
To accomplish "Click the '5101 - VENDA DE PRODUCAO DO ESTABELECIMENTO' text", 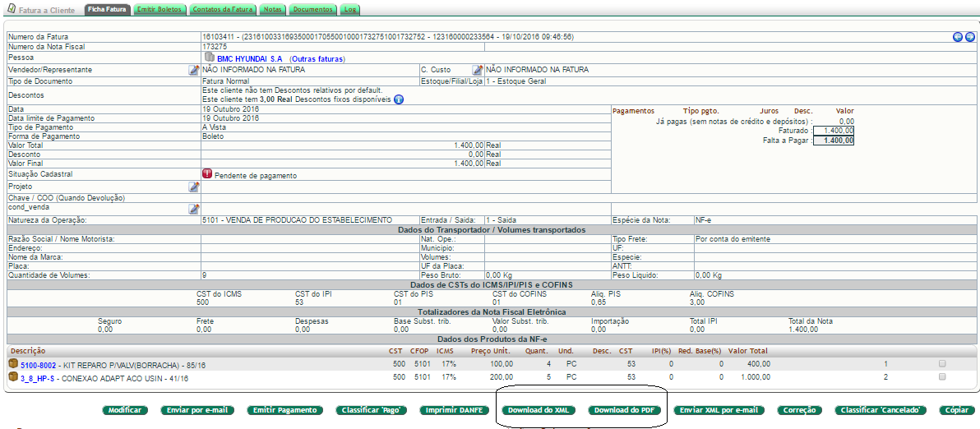I will (298, 219).
